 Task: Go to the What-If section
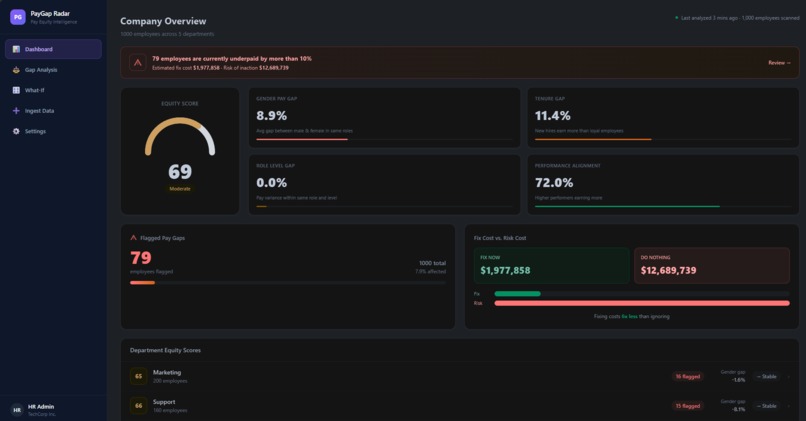(x=53, y=90)
